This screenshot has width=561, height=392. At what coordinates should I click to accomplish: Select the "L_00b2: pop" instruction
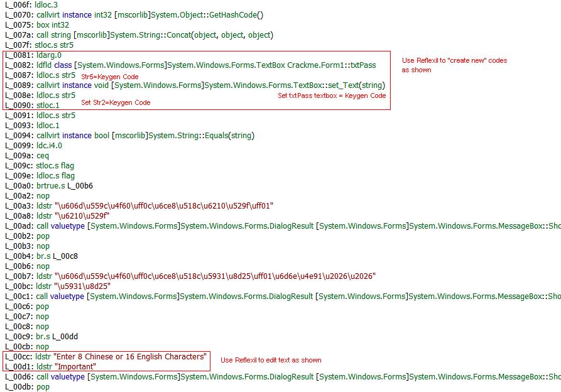(27, 236)
